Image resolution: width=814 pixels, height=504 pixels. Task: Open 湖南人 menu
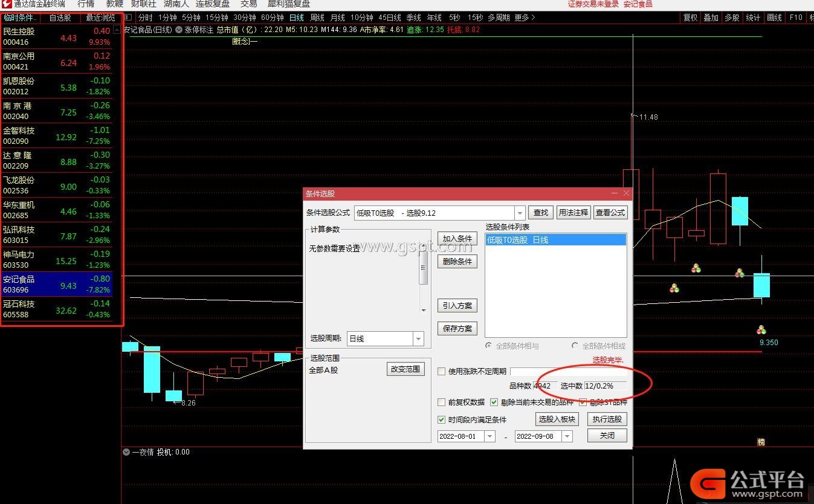pyautogui.click(x=176, y=4)
